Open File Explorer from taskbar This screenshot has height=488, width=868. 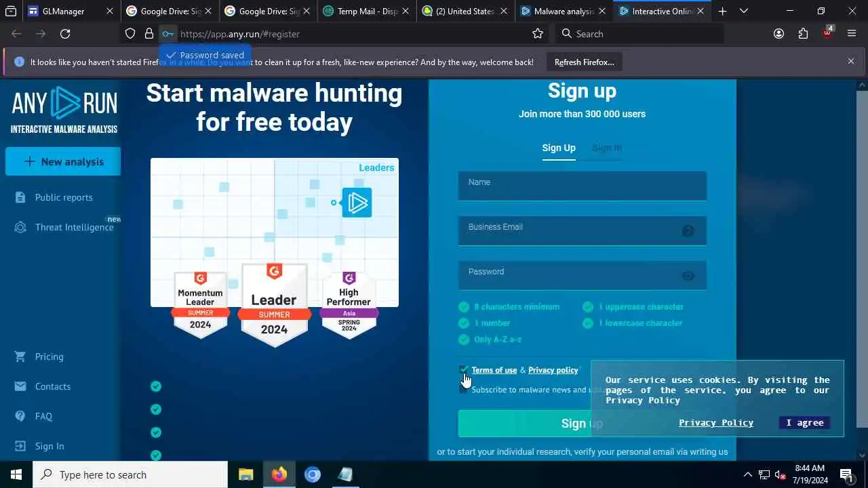(x=245, y=474)
